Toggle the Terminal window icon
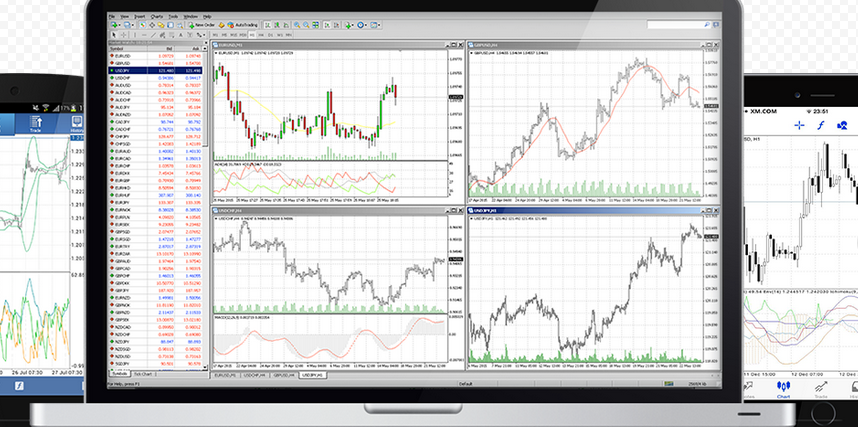 pyautogui.click(x=170, y=25)
